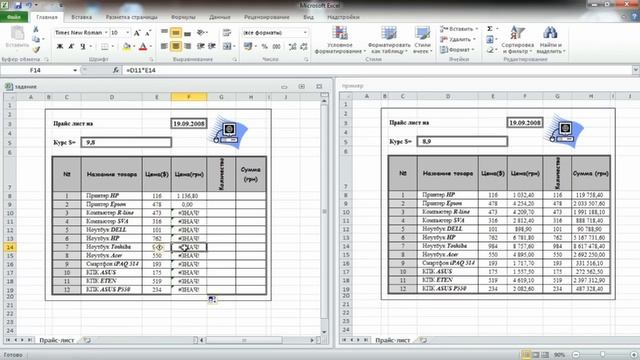Toggle Align Text Left

(x=164, y=47)
